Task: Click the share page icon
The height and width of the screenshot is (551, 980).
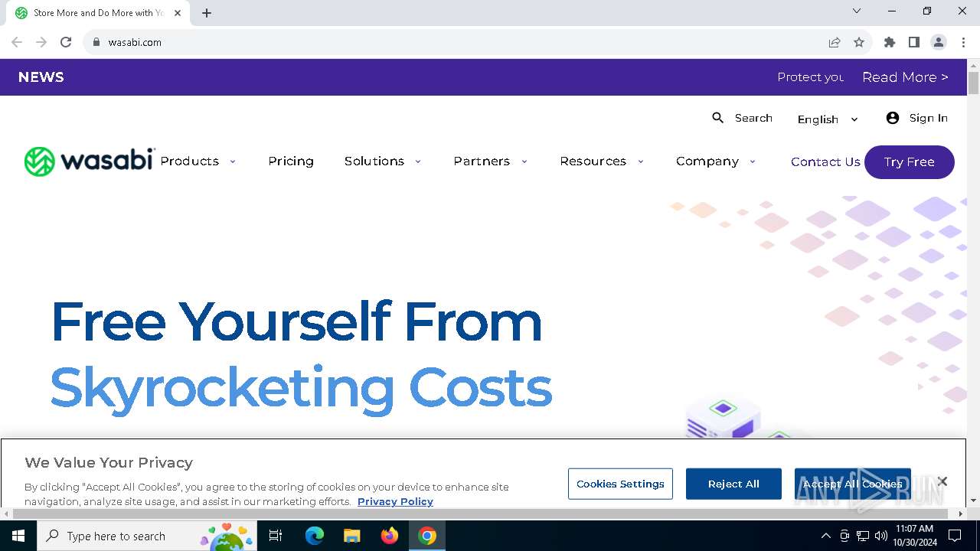Action: (x=835, y=42)
